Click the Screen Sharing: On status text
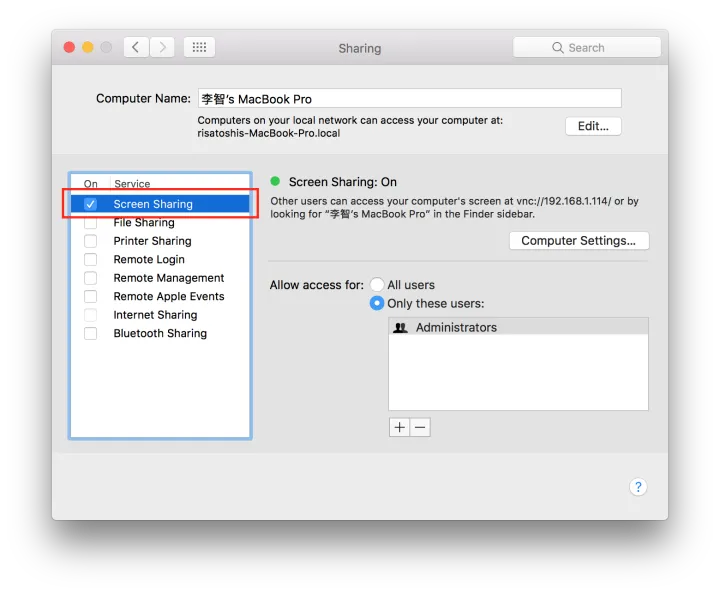720x594 pixels. [343, 182]
